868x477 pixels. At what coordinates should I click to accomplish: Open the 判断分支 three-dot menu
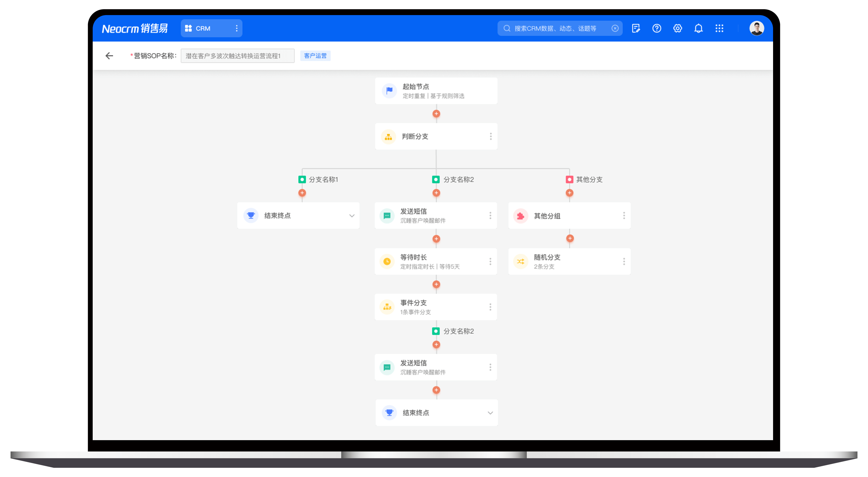click(x=491, y=136)
